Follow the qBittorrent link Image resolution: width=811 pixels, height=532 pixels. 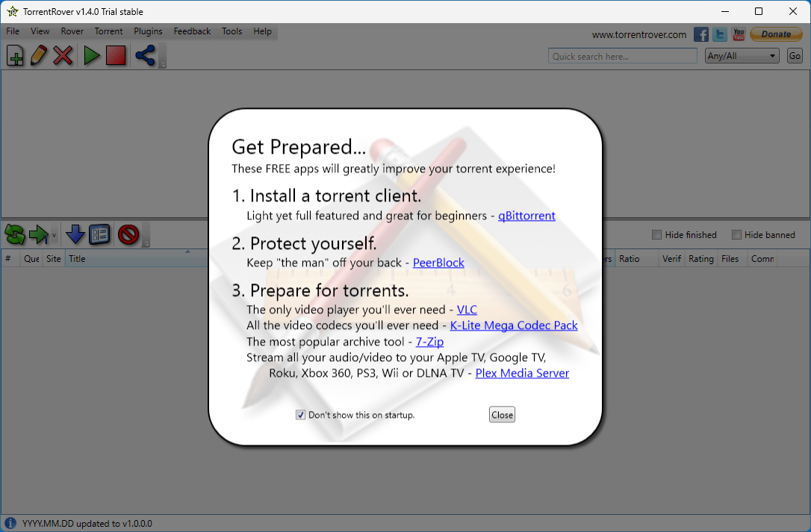pos(526,216)
